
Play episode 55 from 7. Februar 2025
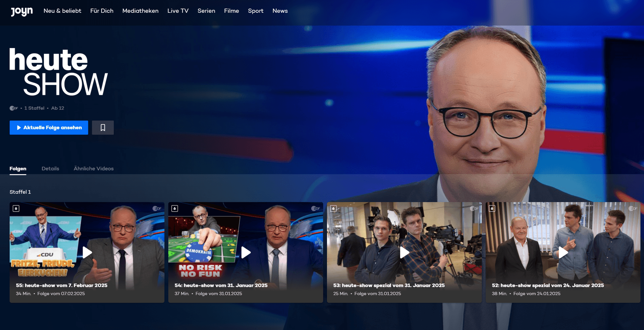(x=87, y=252)
